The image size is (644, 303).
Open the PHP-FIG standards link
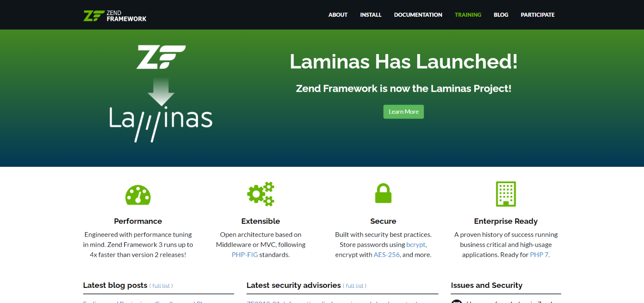point(245,254)
